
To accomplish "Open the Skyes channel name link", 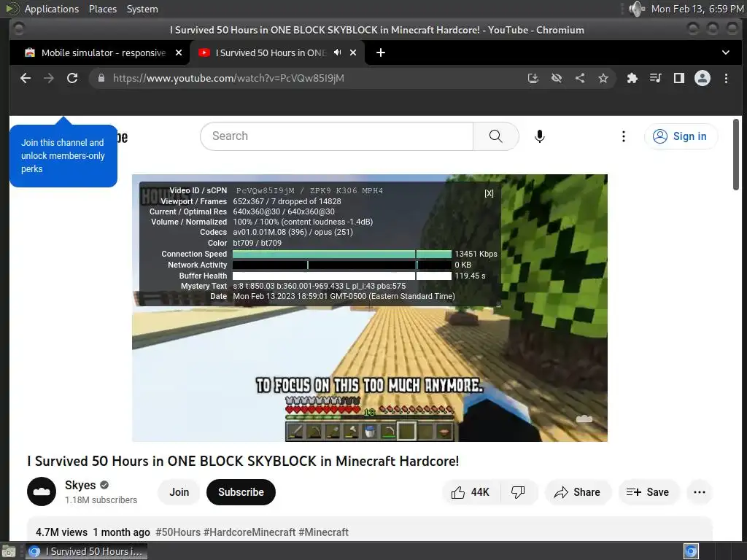I will click(x=80, y=485).
